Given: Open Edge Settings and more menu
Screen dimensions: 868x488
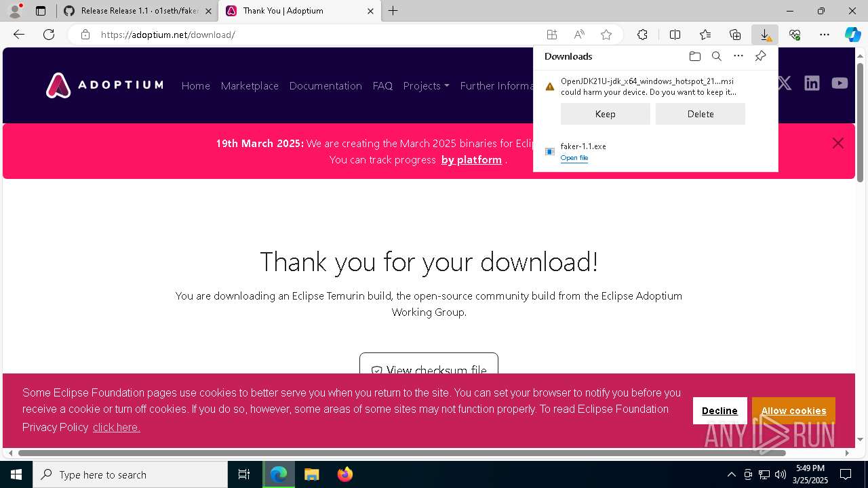Looking at the screenshot, I should (825, 35).
